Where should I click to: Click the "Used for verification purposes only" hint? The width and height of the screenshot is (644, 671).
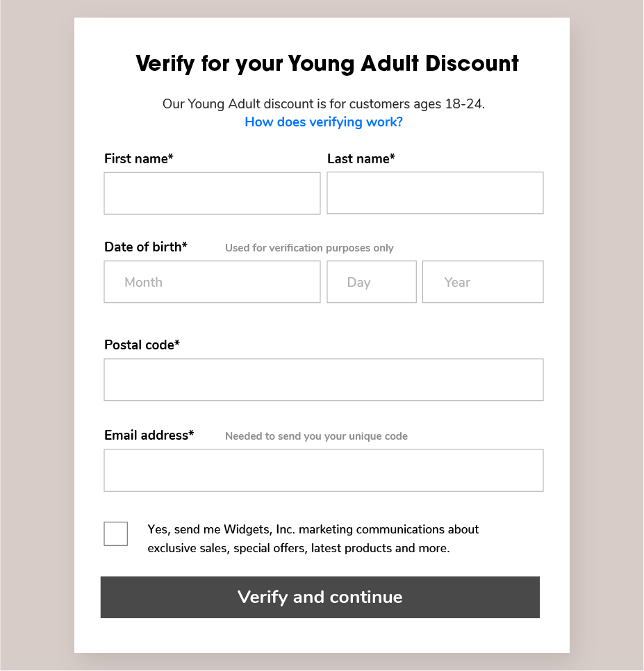(x=309, y=248)
